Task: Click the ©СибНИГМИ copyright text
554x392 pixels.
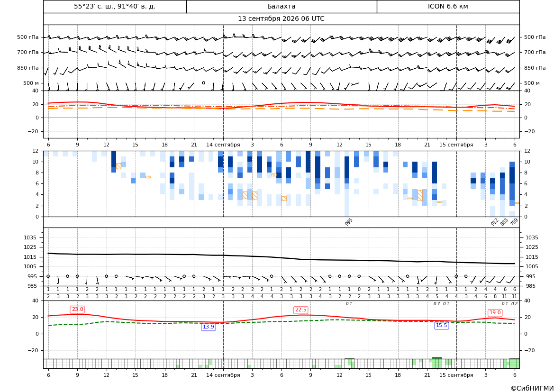Action: click(x=532, y=388)
